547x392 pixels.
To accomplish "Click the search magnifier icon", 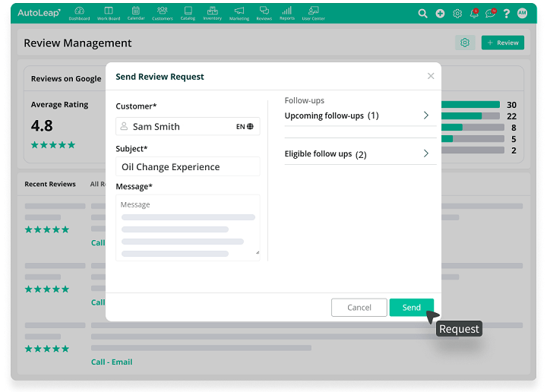I will click(423, 14).
